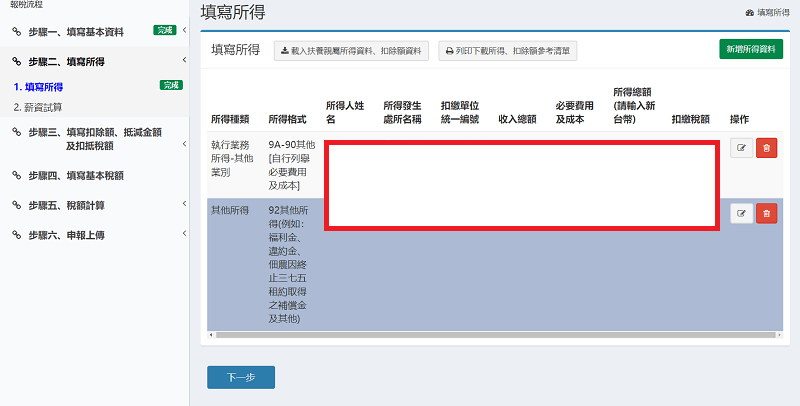Click the 收入總額 column header
The width and height of the screenshot is (800, 406).
pyautogui.click(x=517, y=119)
